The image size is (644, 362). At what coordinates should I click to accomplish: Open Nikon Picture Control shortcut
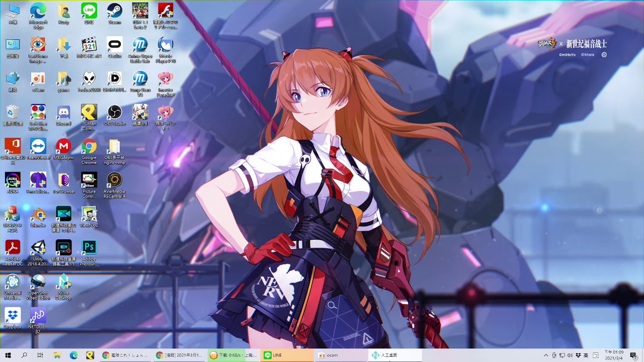89,185
